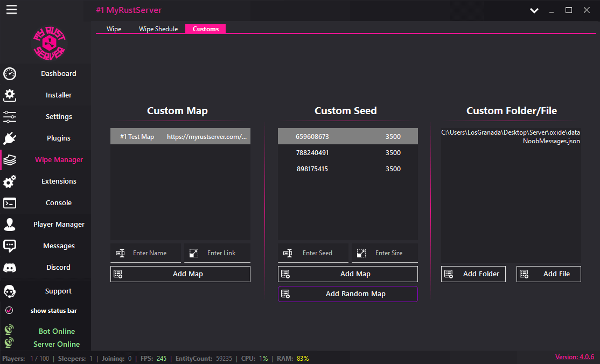This screenshot has height=364, width=600.
Task: Click the Console terminal icon
Action: (x=10, y=203)
